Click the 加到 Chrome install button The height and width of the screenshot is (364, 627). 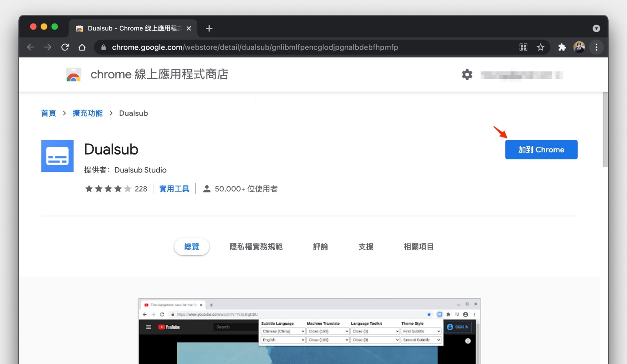click(x=541, y=149)
